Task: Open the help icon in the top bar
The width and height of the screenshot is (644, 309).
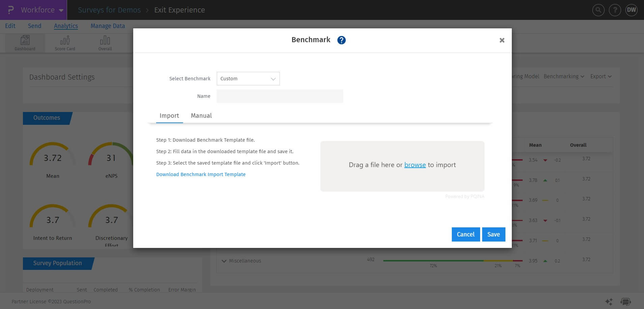Action: (615, 10)
